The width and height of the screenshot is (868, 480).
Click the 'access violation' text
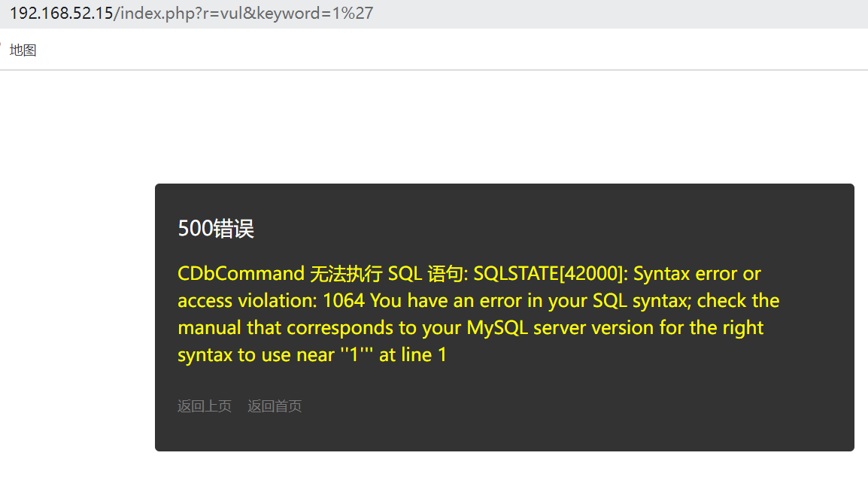(247, 301)
